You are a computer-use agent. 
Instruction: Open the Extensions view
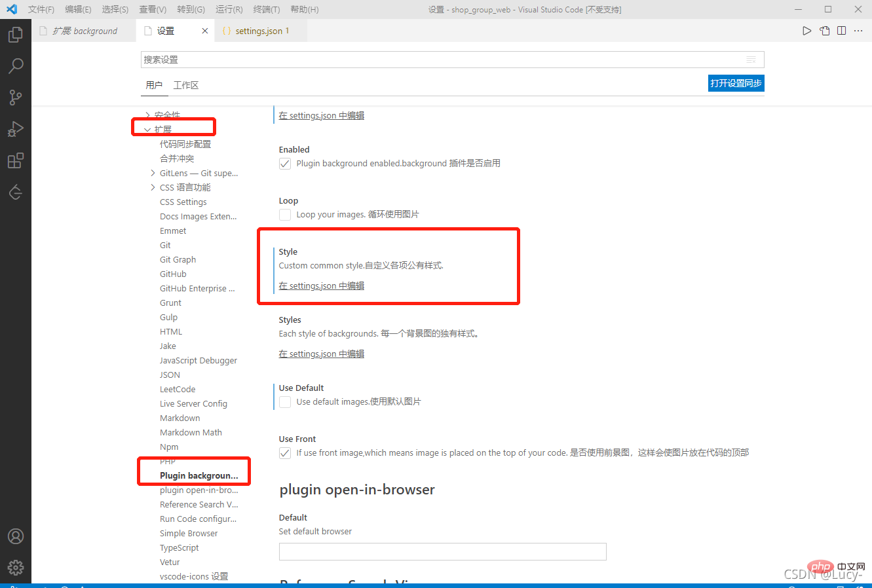pyautogui.click(x=16, y=160)
